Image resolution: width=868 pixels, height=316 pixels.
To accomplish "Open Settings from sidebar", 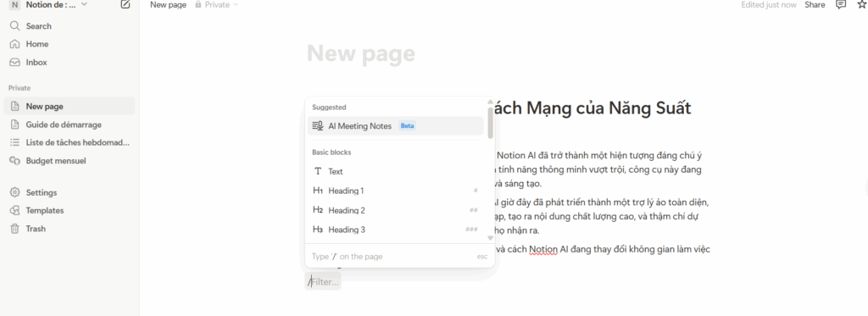I will coord(70,192).
